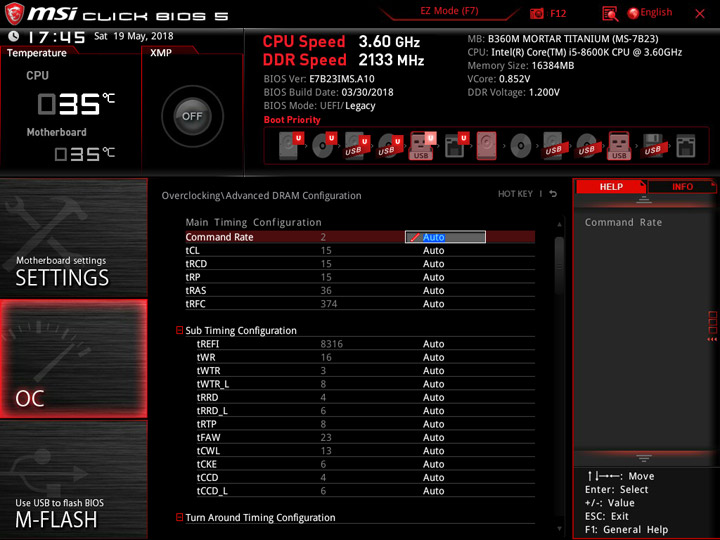The height and width of the screenshot is (540, 720).
Task: Open the tRAS Auto value field
Action: [x=433, y=290]
